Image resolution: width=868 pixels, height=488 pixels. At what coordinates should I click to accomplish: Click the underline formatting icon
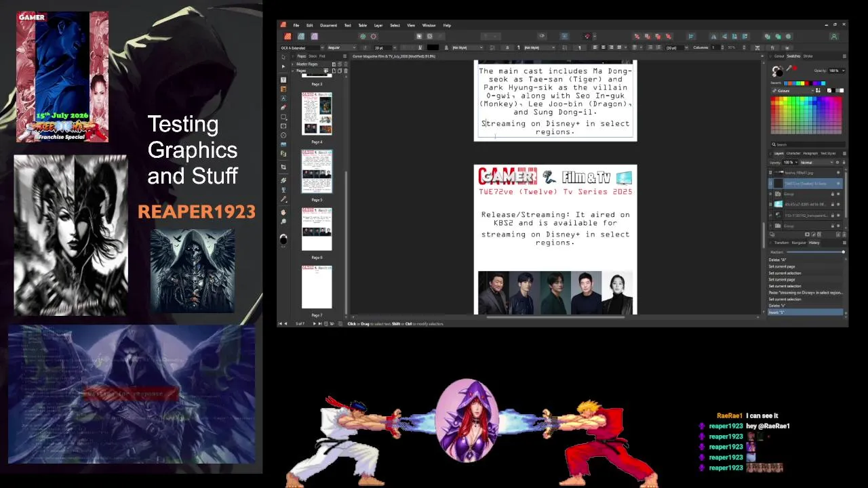(x=420, y=47)
